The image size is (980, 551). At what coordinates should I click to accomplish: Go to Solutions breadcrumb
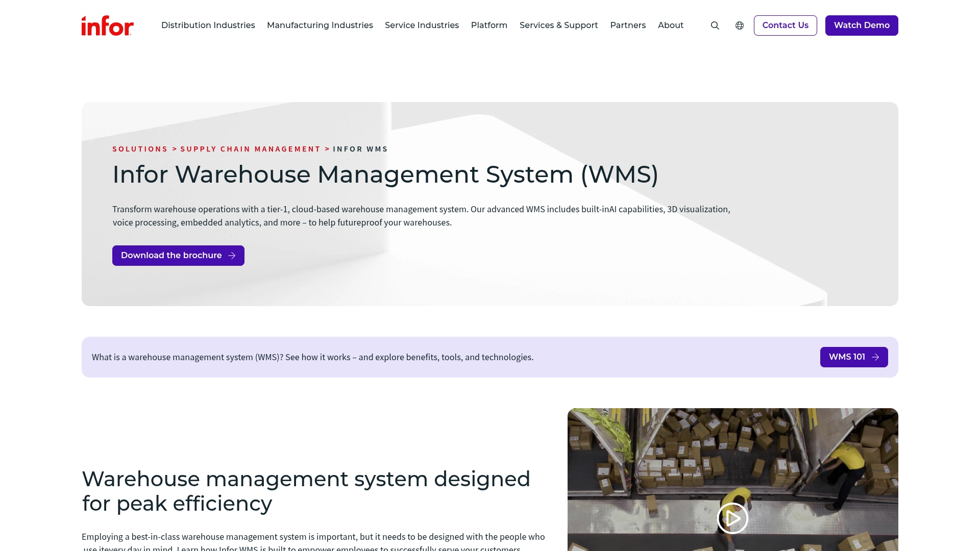coord(140,149)
